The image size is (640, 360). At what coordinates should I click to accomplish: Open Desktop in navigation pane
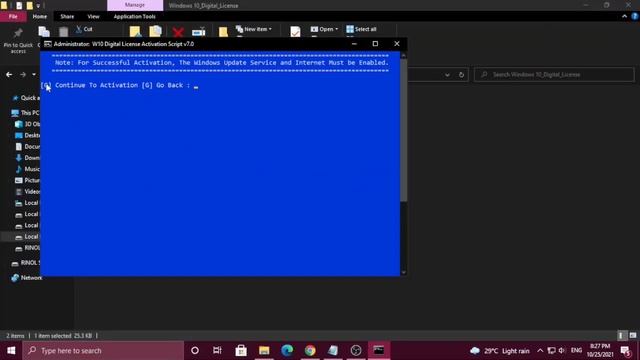[27, 135]
